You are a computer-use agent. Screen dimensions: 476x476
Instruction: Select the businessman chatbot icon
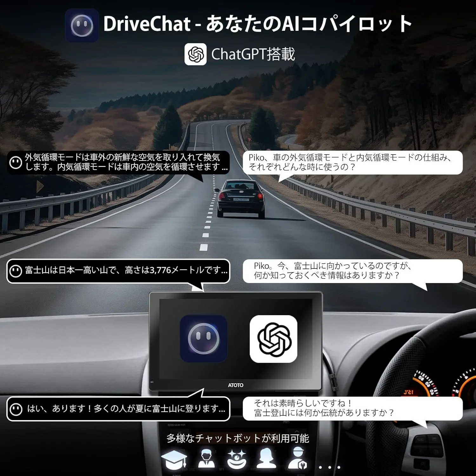[x=206, y=458]
